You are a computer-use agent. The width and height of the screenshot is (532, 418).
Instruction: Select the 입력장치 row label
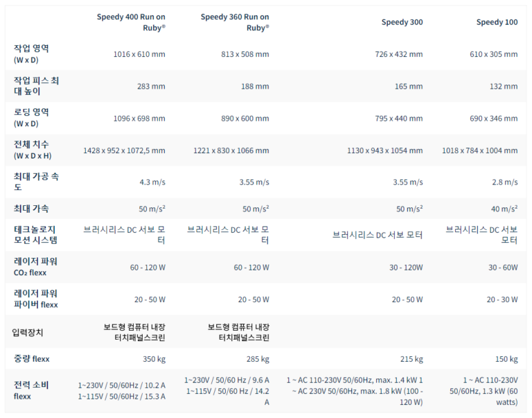coord(28,333)
